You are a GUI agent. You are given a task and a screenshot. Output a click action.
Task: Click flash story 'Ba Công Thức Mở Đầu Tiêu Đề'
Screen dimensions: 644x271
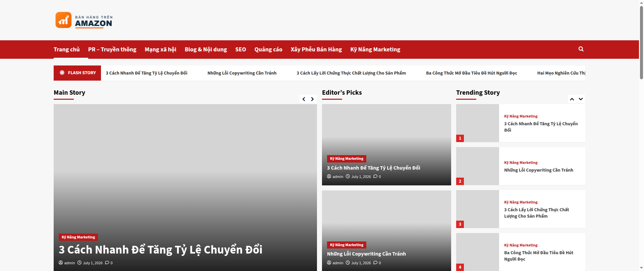(x=472, y=73)
